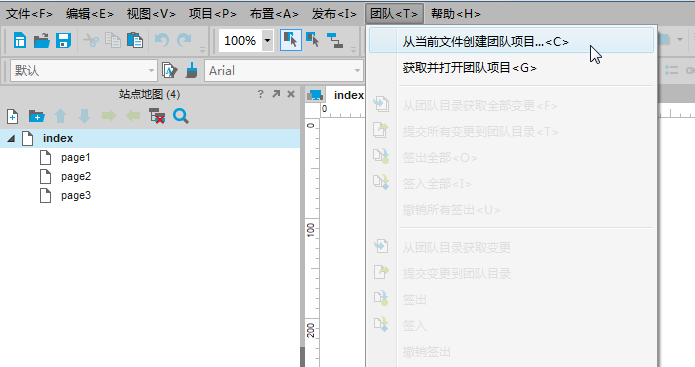
Task: Choose 从当前文件创建团队项目...<C>
Action: coord(511,41)
